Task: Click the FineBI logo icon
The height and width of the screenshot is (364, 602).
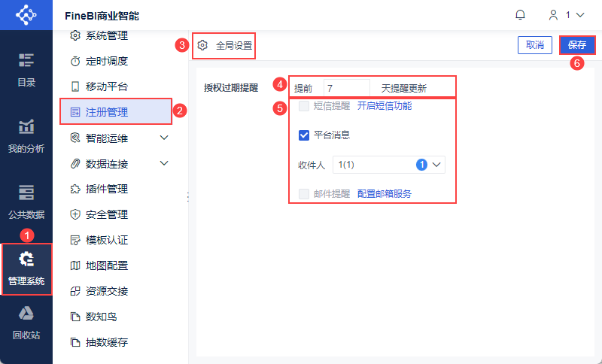Action: tap(26, 15)
